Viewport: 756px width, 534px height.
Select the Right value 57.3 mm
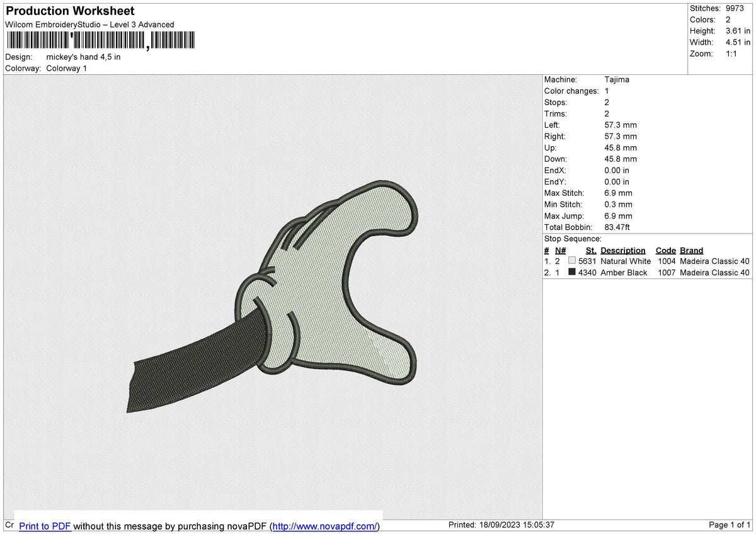[x=621, y=137]
